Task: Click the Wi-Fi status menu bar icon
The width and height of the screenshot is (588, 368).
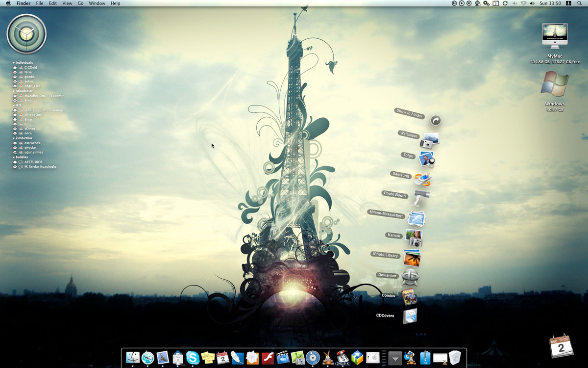Action: 523,3
